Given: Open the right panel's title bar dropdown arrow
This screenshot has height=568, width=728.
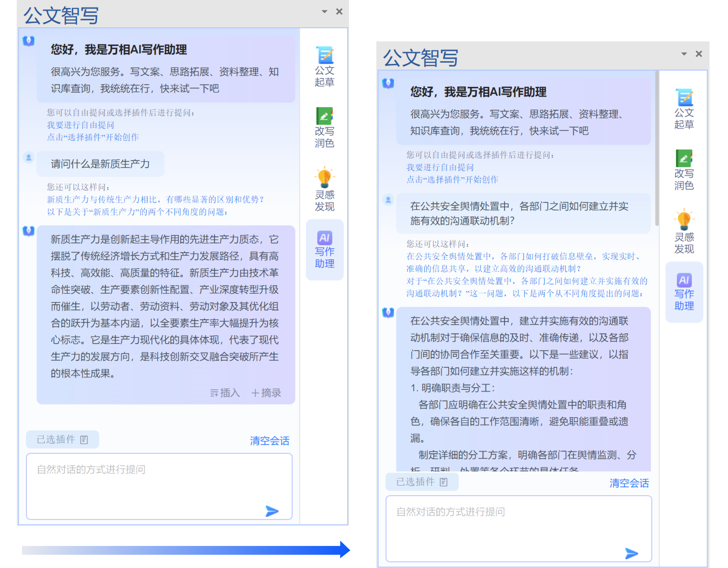Looking at the screenshot, I should tap(684, 54).
